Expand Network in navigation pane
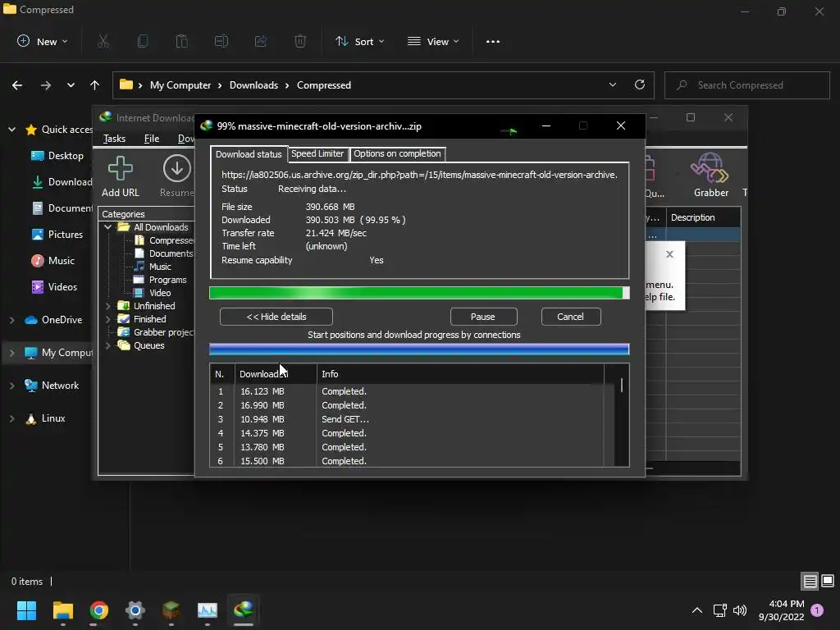The width and height of the screenshot is (840, 630). [11, 386]
